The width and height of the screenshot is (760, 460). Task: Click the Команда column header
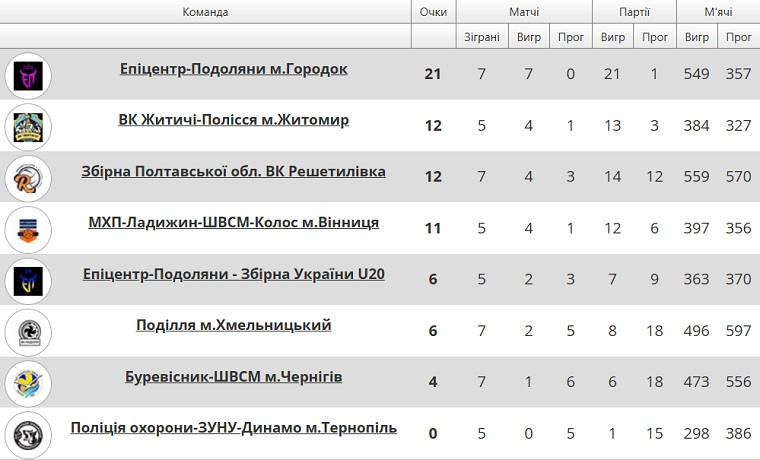click(206, 12)
